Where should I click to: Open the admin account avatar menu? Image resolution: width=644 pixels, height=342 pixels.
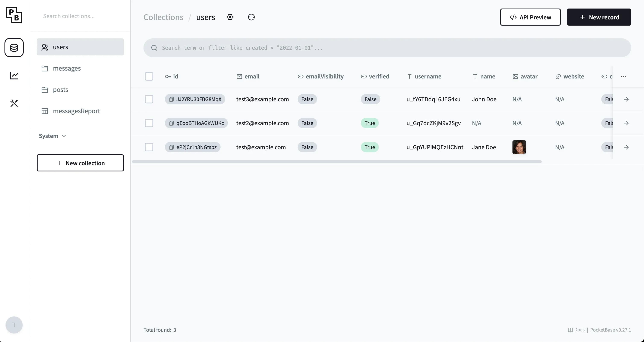click(x=14, y=325)
